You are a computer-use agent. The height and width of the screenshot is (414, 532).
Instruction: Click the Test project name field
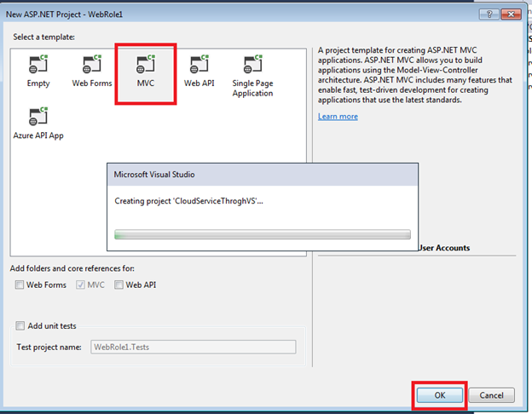pos(193,347)
